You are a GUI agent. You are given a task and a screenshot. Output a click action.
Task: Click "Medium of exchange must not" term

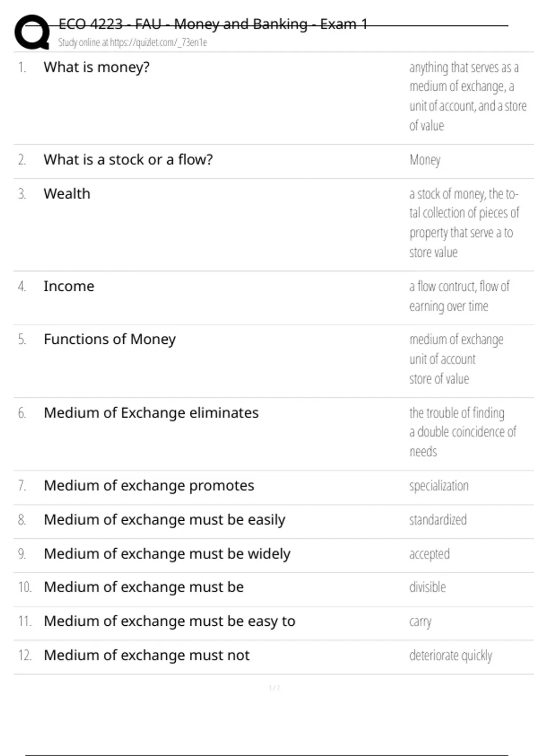click(146, 655)
